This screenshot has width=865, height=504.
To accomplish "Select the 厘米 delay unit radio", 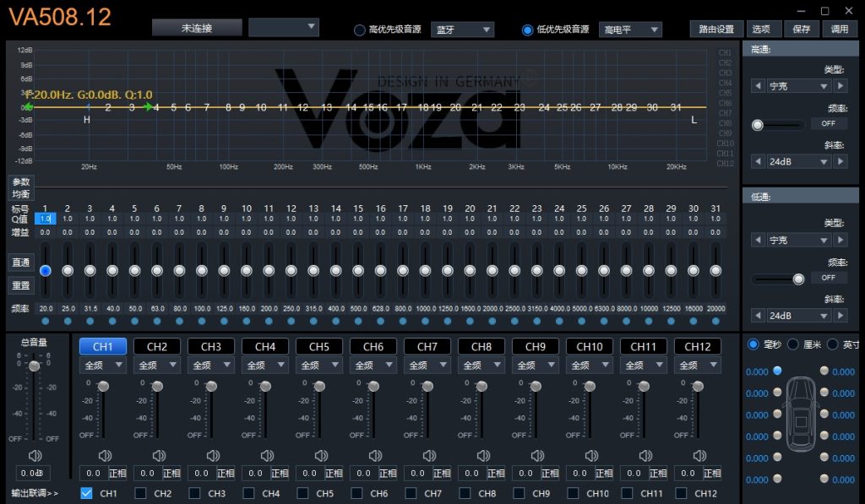I will tap(792, 344).
